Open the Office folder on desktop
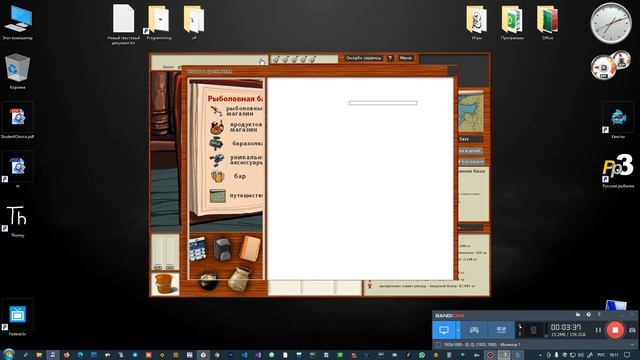640x360 pixels. click(547, 22)
